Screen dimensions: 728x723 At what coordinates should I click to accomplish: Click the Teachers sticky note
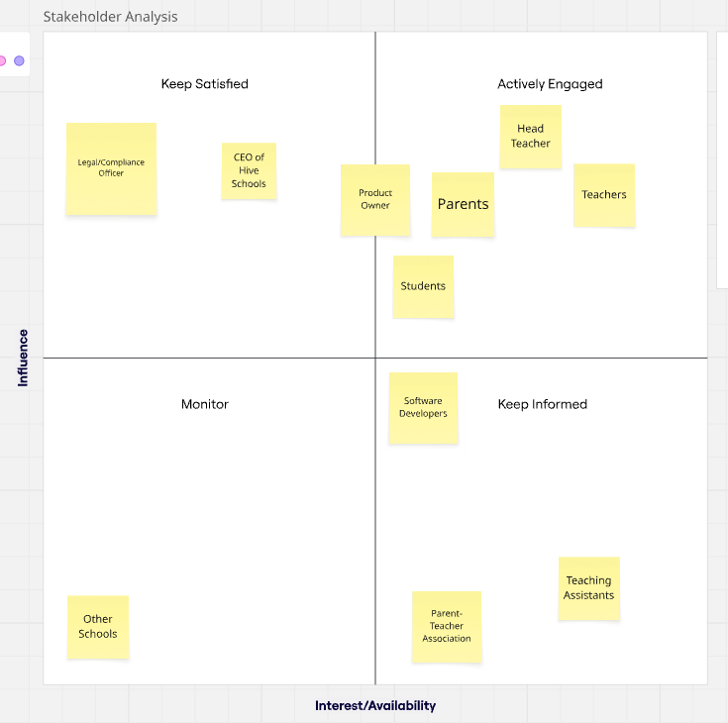point(603,195)
